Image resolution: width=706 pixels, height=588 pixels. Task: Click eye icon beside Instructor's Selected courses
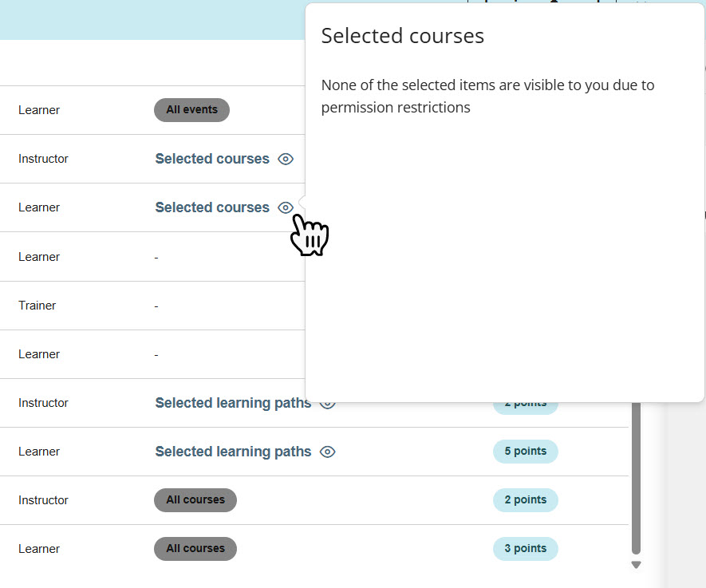286,159
